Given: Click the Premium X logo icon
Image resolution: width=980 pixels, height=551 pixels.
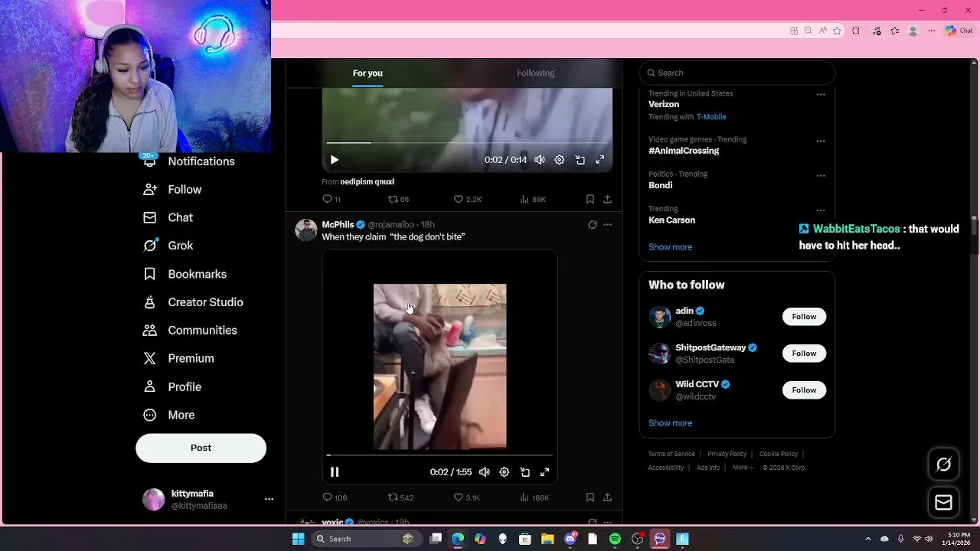Looking at the screenshot, I should [x=150, y=358].
